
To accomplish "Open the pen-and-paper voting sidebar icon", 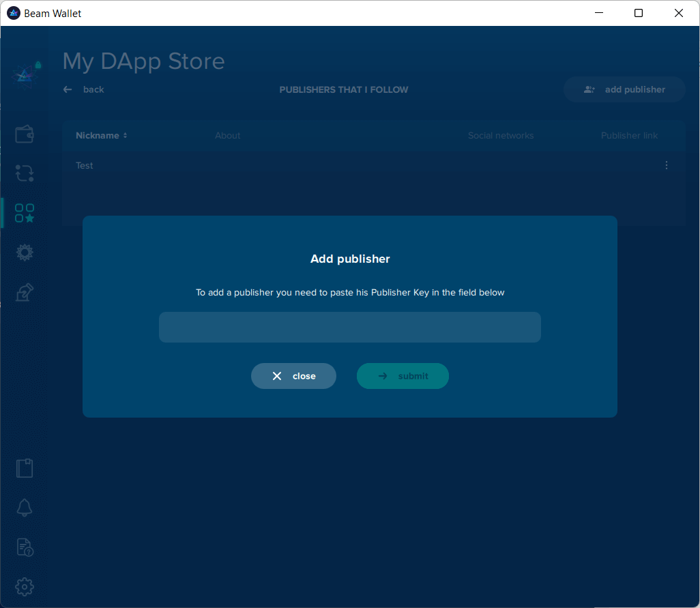I will pos(25,292).
